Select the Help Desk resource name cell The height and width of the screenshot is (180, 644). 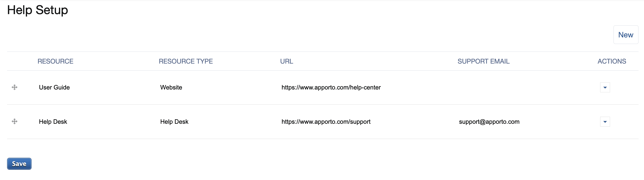point(53,122)
